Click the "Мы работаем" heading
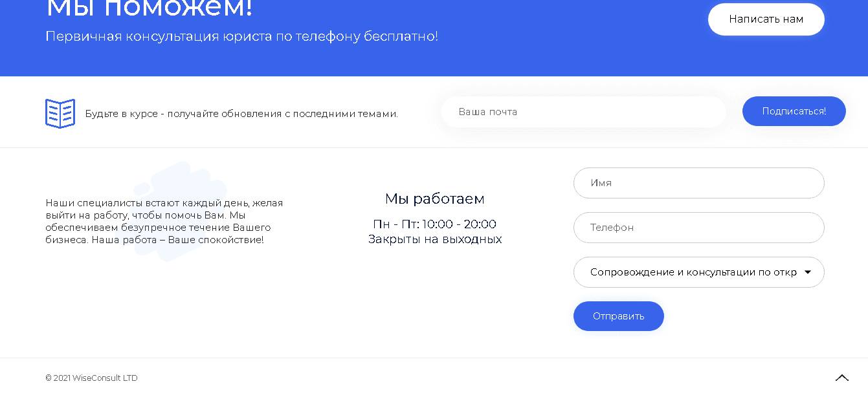 (434, 199)
